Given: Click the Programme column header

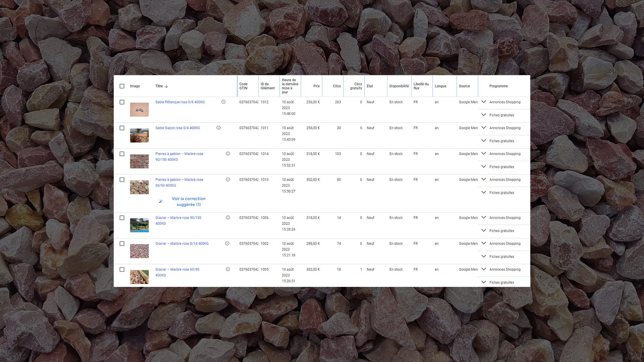Looking at the screenshot, I should coord(498,86).
